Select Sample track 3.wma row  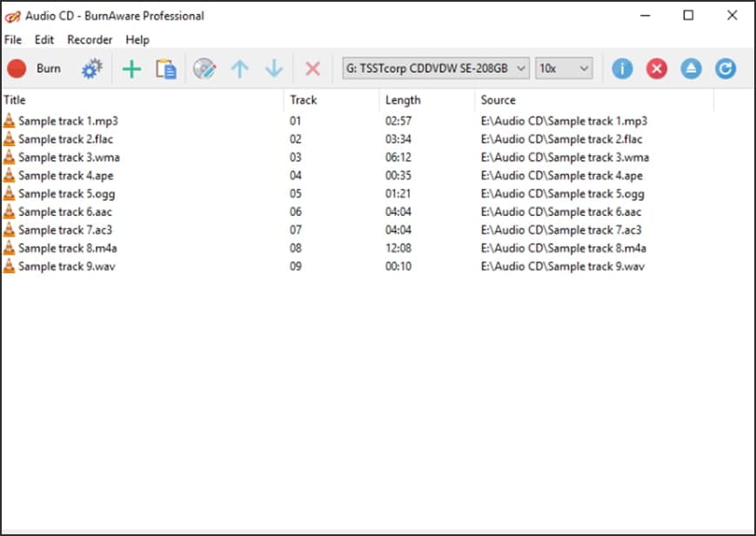69,157
